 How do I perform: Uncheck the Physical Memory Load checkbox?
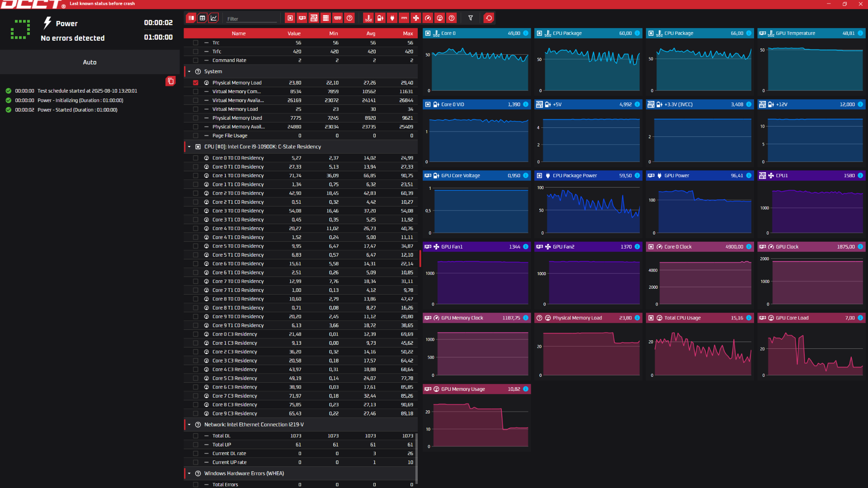[196, 83]
